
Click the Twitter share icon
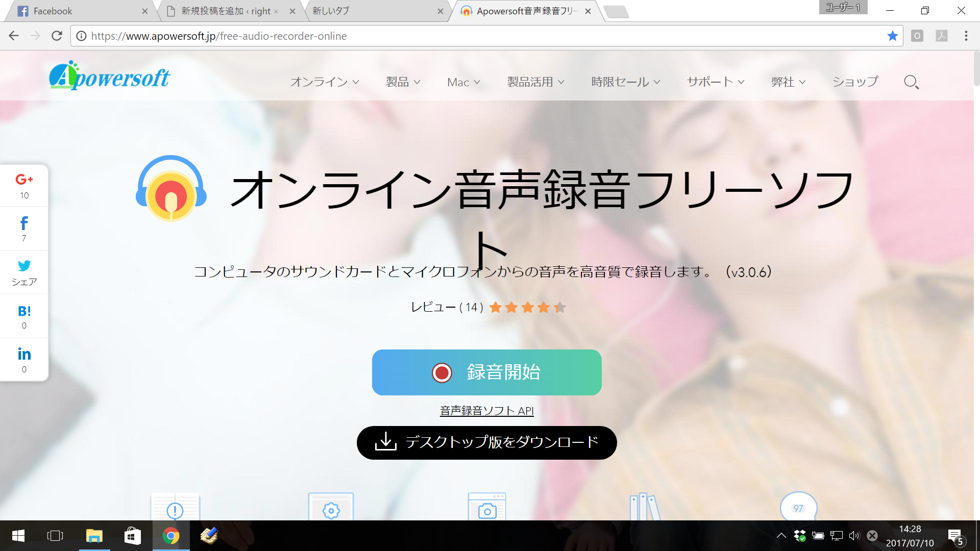24,266
